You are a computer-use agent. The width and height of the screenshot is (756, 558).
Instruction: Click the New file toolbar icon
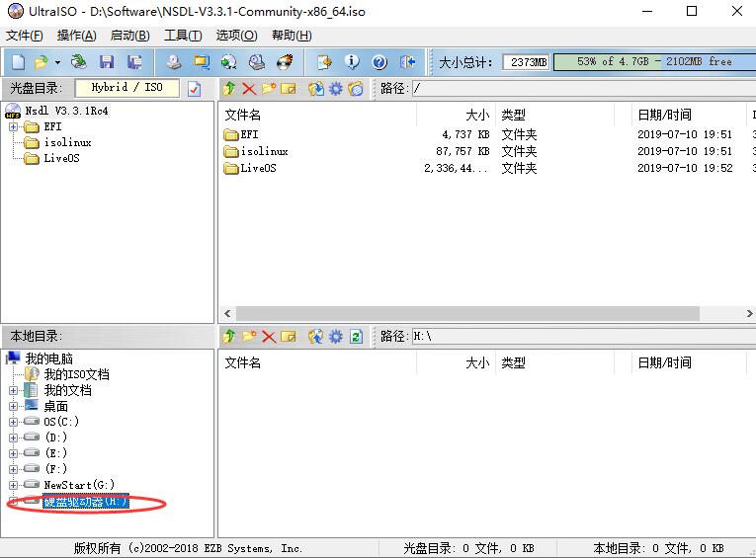(19, 62)
